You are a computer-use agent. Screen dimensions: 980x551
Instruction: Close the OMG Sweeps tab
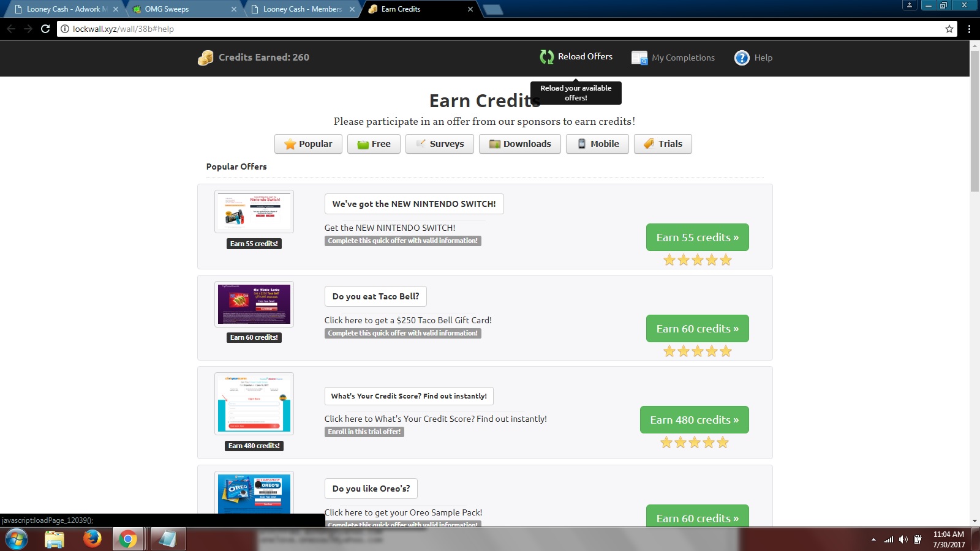(x=234, y=9)
